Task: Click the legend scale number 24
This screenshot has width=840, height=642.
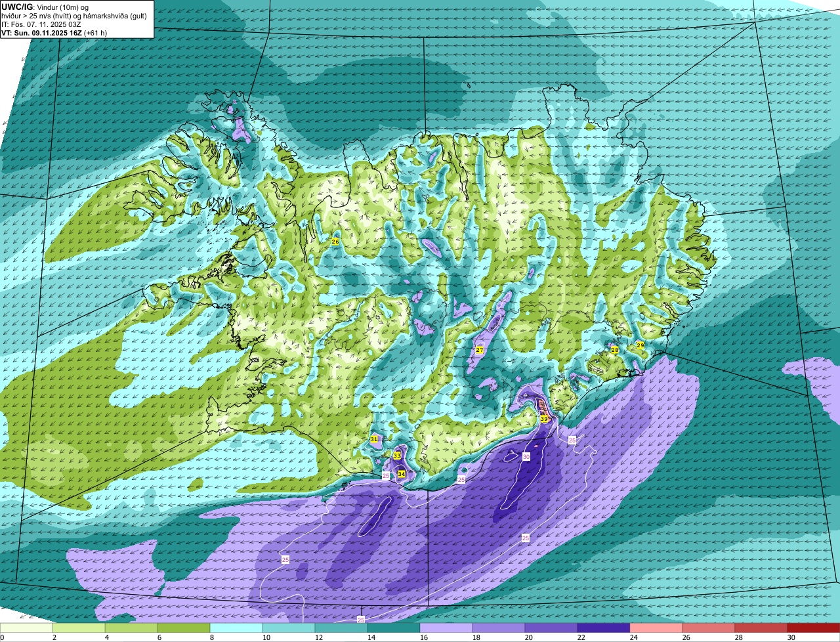Action: pos(634,637)
